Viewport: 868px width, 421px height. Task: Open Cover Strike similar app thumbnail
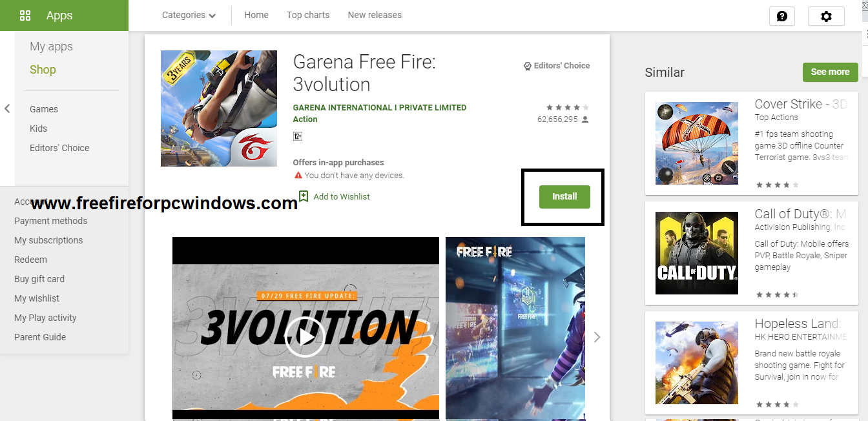point(697,143)
